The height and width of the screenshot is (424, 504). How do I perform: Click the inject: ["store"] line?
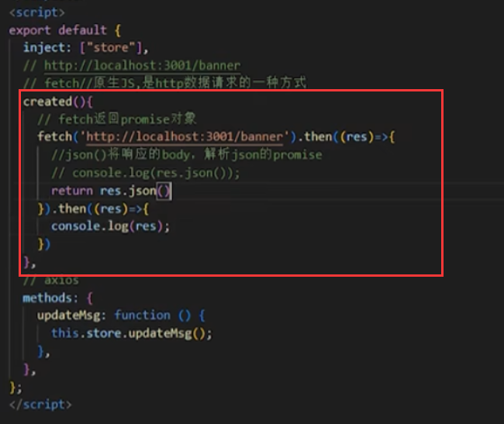[86, 48]
